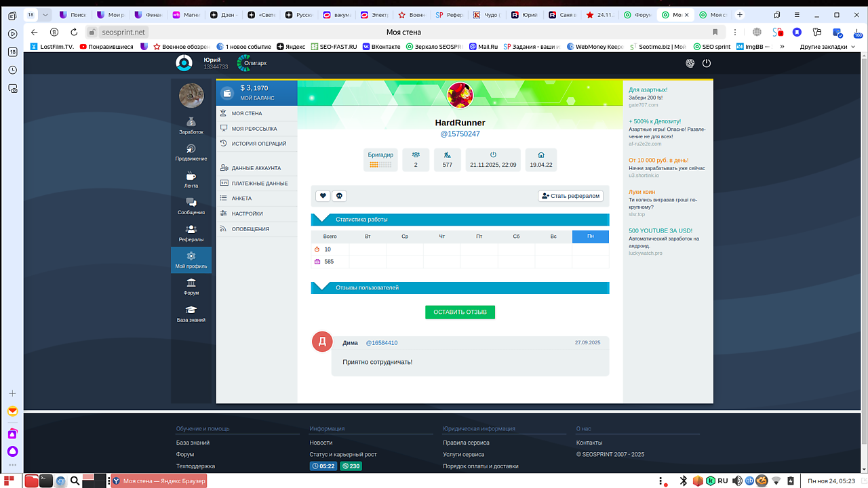The height and width of the screenshot is (488, 868).
Task: Open the tab list dropdown arrow
Action: tap(45, 15)
